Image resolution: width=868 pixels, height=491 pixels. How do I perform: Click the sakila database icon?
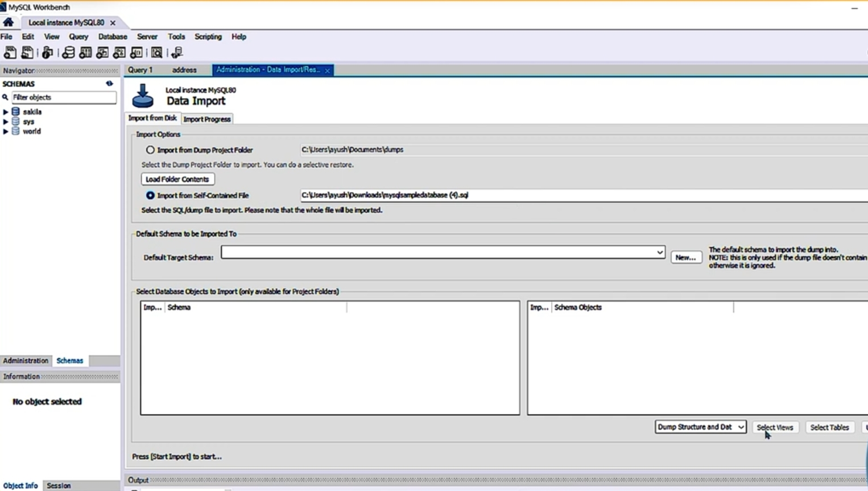16,112
